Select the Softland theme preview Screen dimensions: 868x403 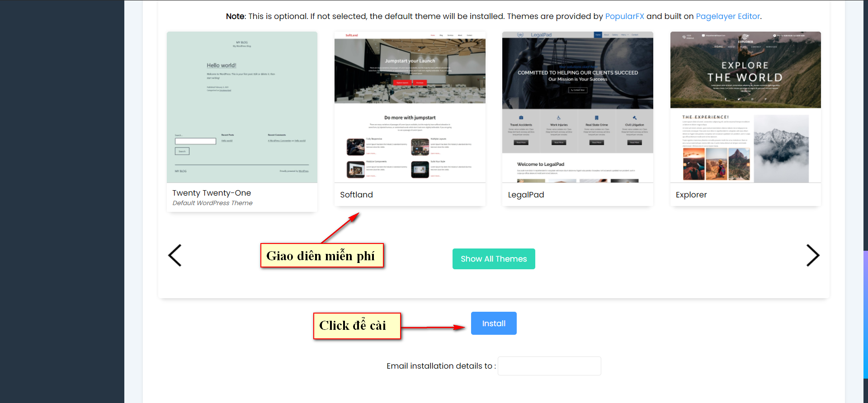(x=410, y=107)
